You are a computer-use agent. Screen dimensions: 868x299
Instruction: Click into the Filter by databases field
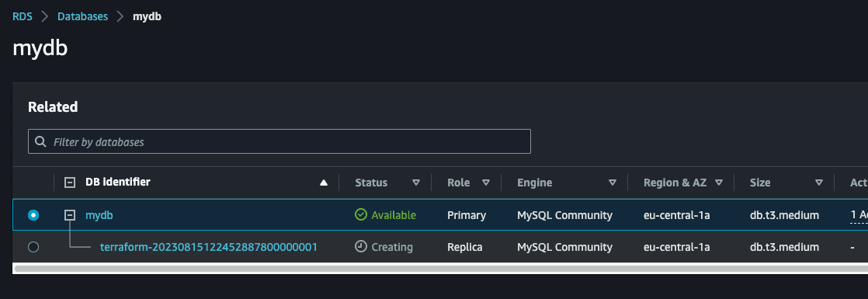[x=279, y=141]
